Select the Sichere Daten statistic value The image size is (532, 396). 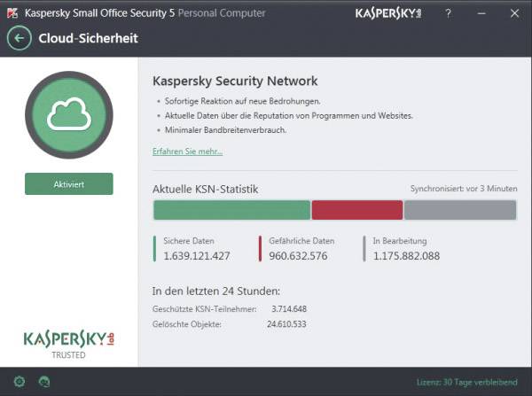197,256
